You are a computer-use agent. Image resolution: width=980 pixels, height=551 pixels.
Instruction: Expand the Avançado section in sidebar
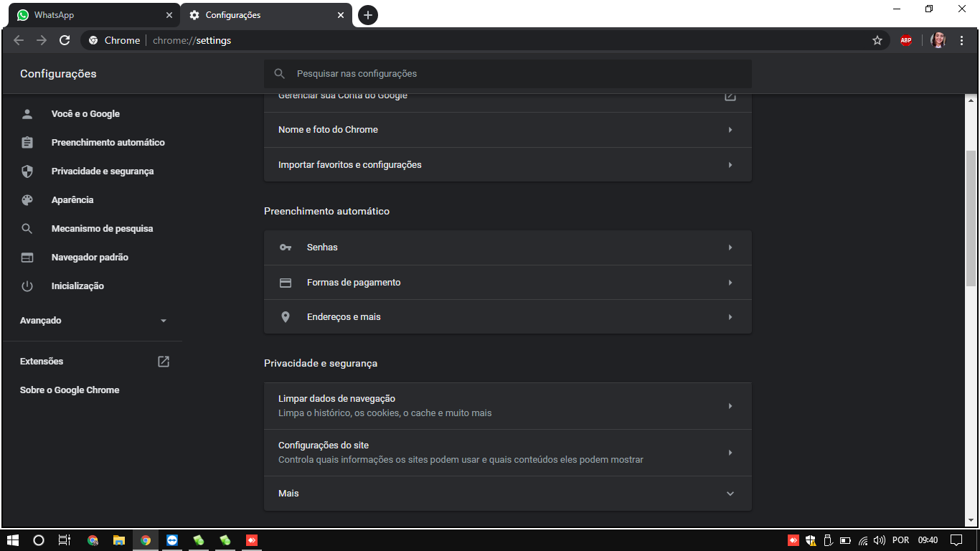coord(93,321)
